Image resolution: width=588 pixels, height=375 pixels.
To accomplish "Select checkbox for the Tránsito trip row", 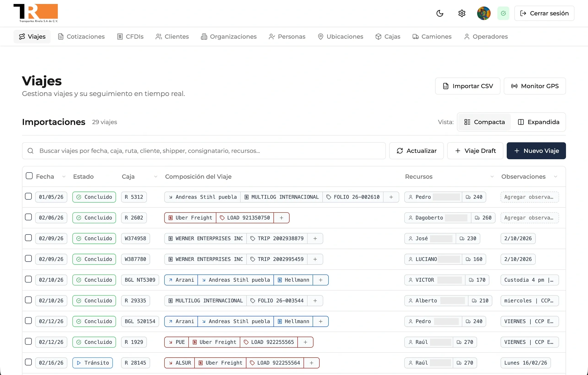I will point(28,362).
